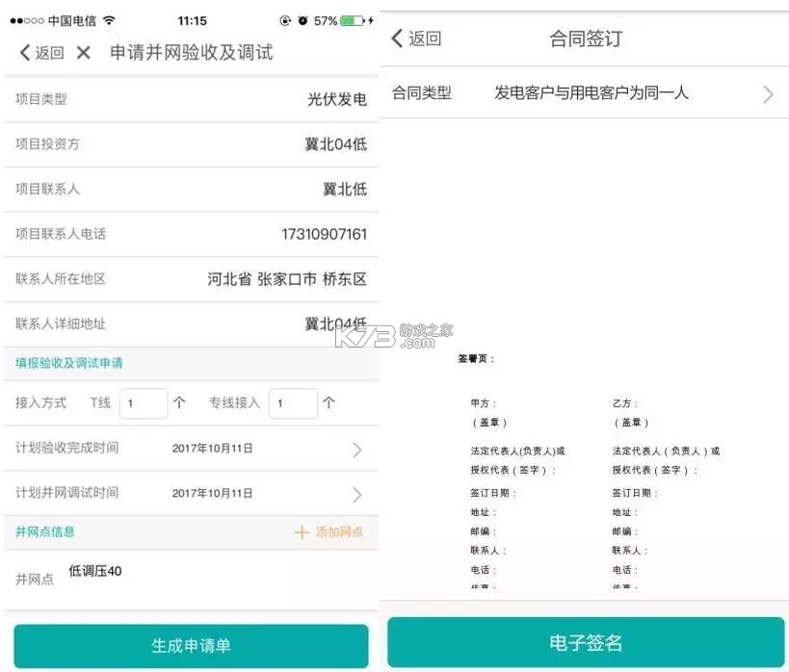Click the 专线接入 count input field
The width and height of the screenshot is (789, 672).
coord(293,403)
